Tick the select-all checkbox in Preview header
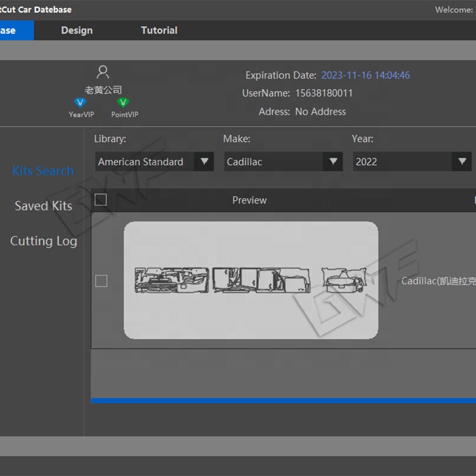This screenshot has height=476, width=476. (x=101, y=200)
